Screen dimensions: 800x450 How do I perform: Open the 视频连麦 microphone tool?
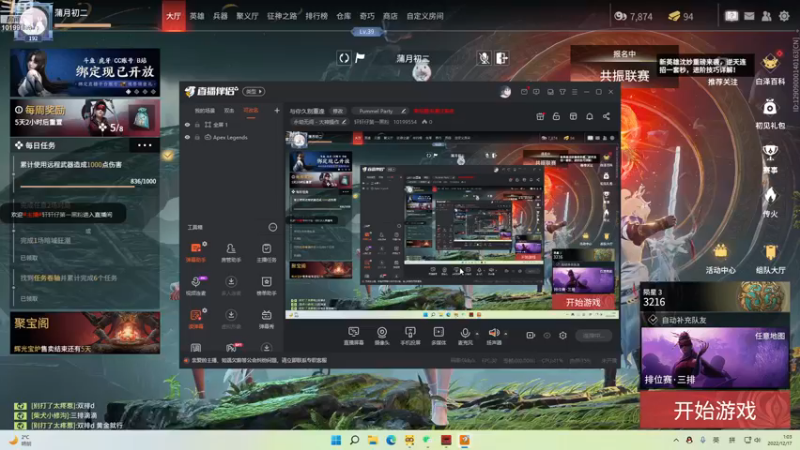tap(196, 285)
